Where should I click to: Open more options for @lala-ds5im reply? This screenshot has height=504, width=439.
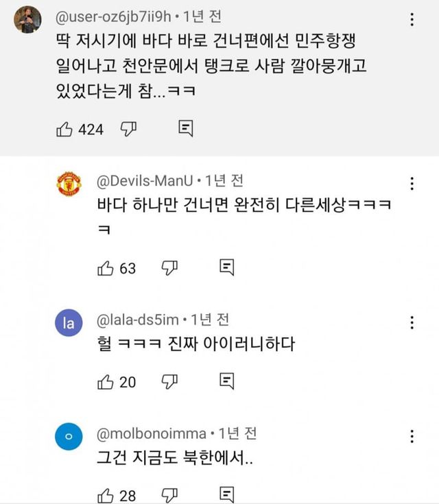[x=412, y=322]
